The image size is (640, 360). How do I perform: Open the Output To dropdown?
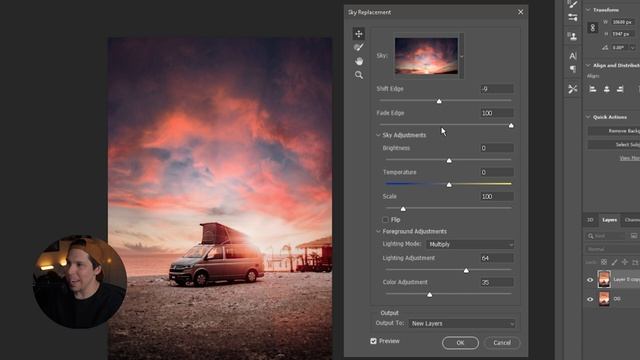(462, 323)
